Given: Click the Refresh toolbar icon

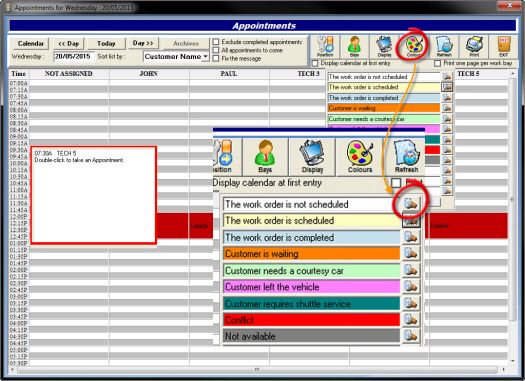Looking at the screenshot, I should [x=444, y=46].
